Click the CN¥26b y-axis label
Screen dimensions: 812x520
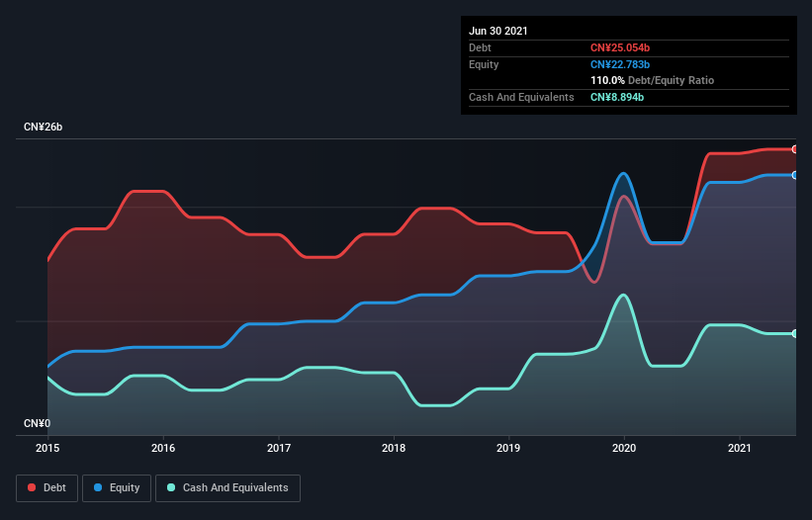tap(43, 127)
